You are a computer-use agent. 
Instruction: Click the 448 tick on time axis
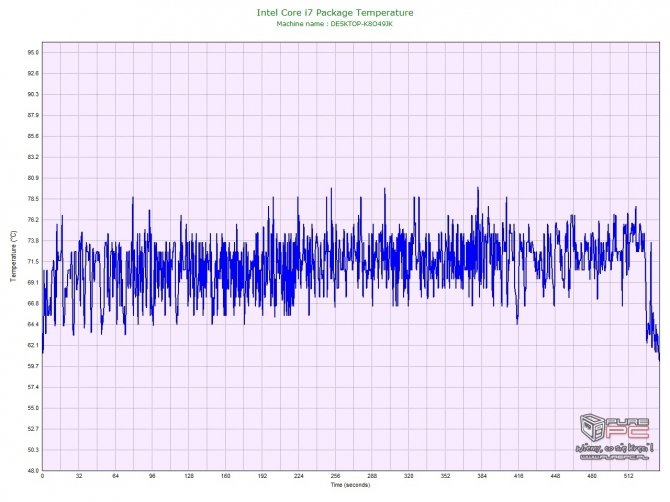coord(555,476)
